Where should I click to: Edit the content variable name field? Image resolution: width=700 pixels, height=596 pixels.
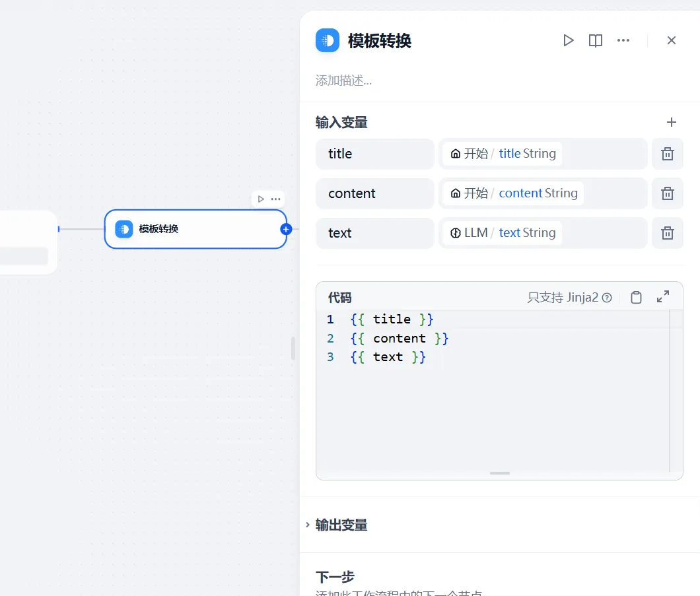pos(375,193)
